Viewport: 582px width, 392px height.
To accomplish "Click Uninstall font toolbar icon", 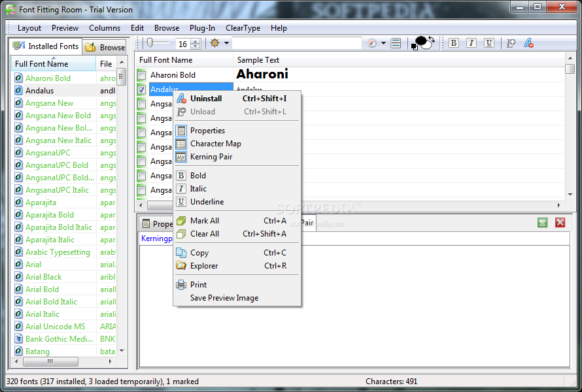I will click(x=528, y=43).
